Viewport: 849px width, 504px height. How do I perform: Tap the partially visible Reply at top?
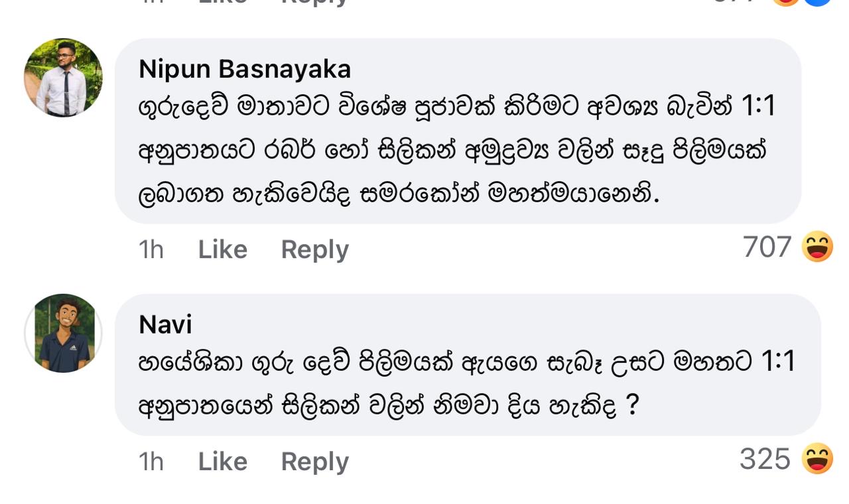315,3
